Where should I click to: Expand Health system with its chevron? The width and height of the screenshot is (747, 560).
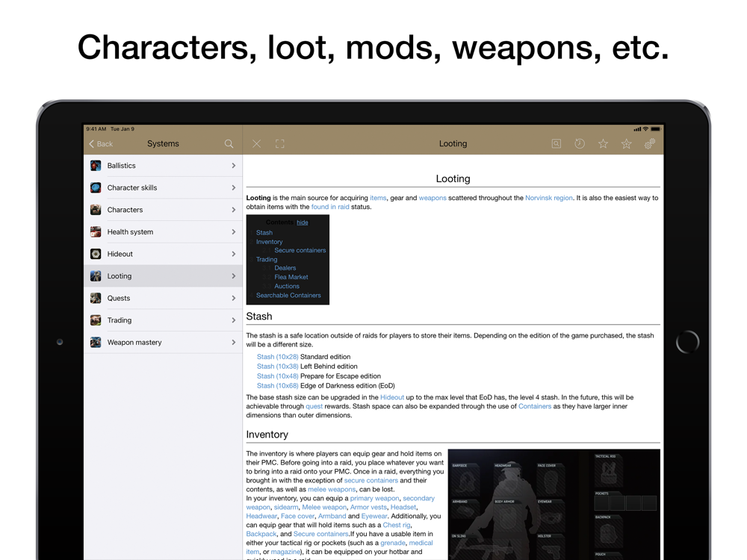[233, 232]
